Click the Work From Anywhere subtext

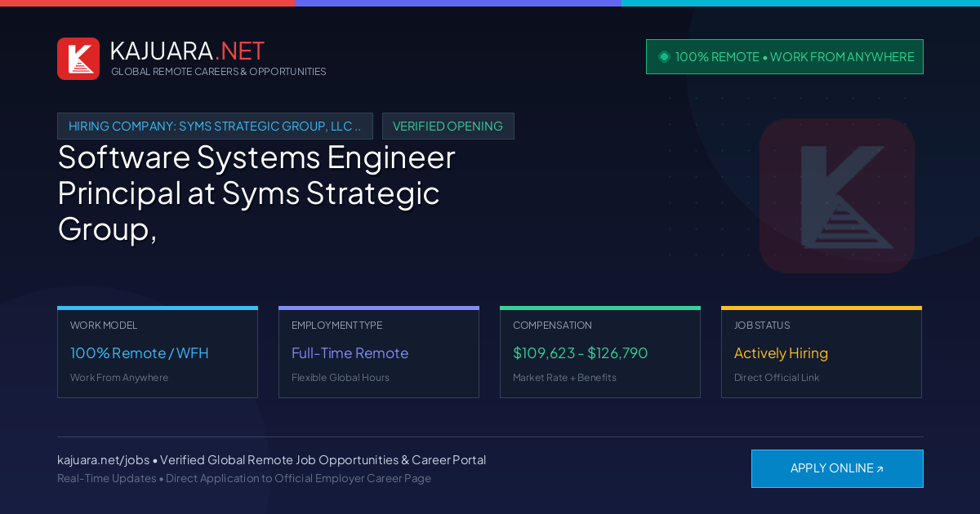coord(119,378)
